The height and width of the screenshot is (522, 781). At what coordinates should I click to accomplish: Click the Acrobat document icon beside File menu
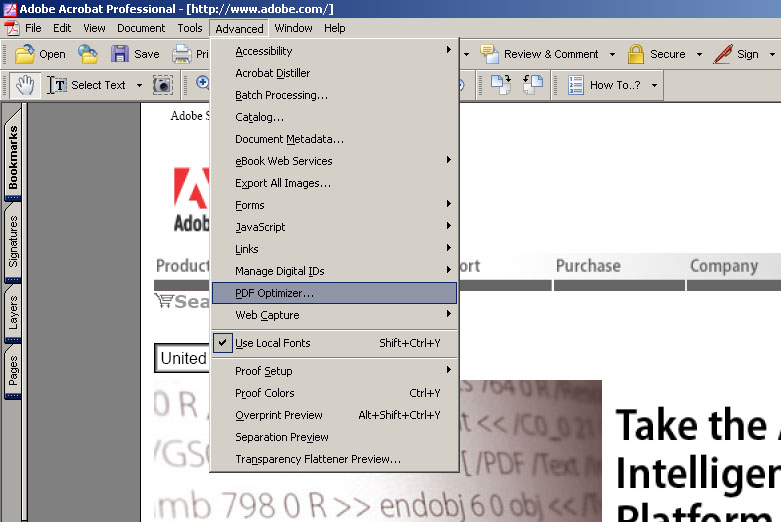12,28
